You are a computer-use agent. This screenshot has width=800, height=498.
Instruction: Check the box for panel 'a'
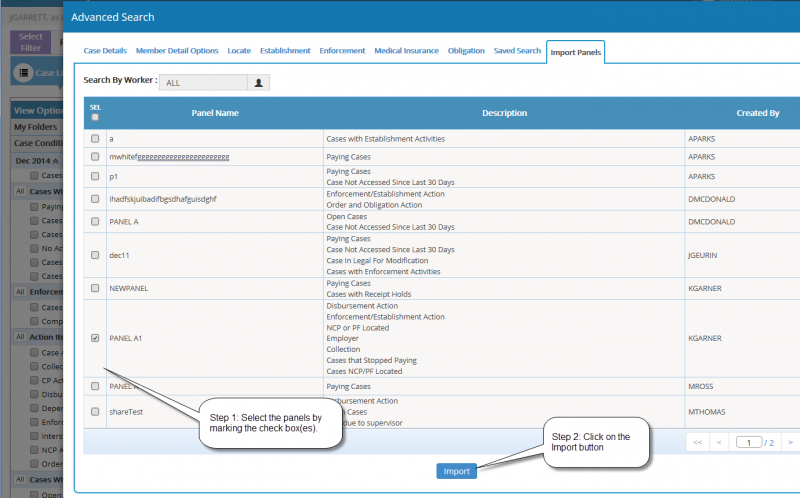coord(95,138)
